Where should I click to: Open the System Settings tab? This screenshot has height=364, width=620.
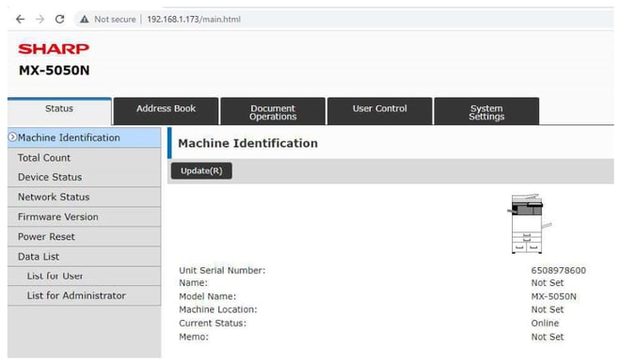click(x=486, y=111)
